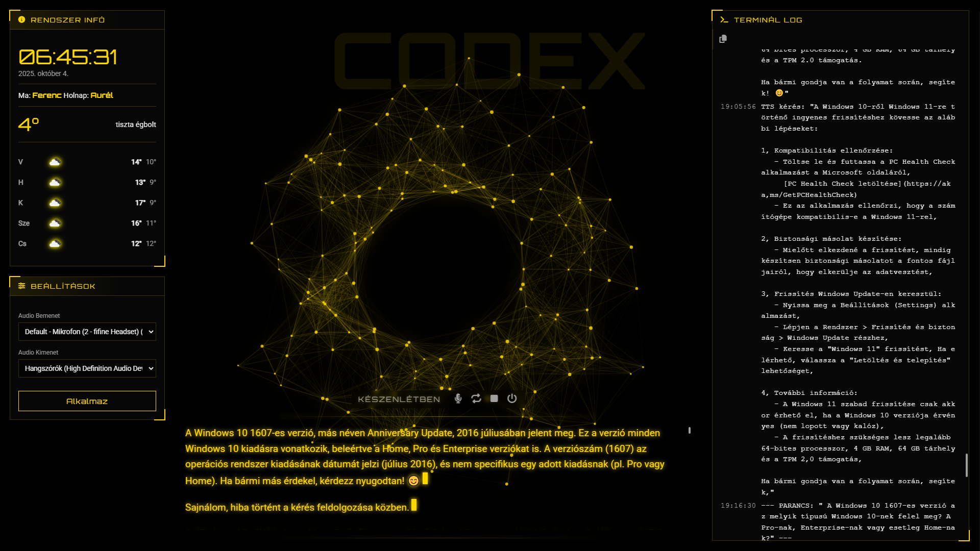Click the microphone icon in control bar
The height and width of the screenshot is (551, 980).
[x=458, y=398]
